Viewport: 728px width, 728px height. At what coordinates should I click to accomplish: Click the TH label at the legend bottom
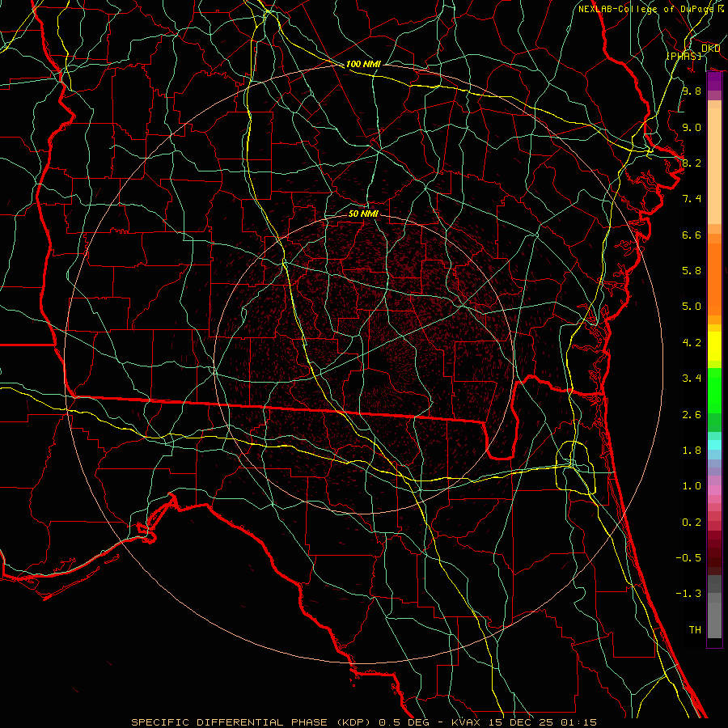coord(694,629)
